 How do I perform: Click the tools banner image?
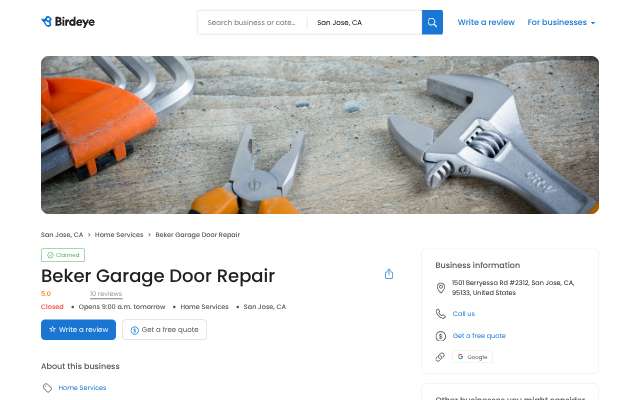pyautogui.click(x=320, y=135)
